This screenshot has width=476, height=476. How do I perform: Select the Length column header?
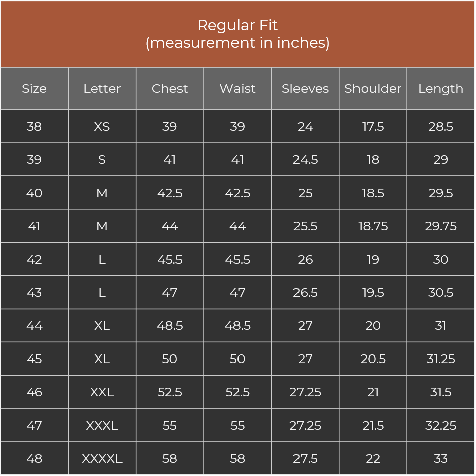441,89
